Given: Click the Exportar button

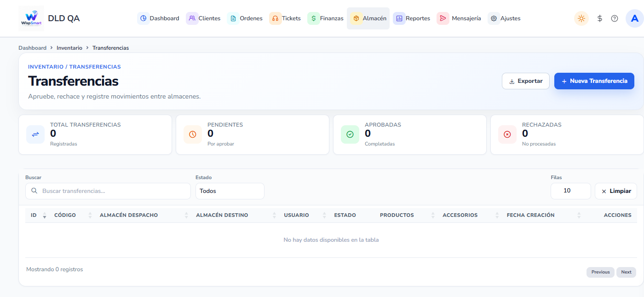Looking at the screenshot, I should coord(526,81).
